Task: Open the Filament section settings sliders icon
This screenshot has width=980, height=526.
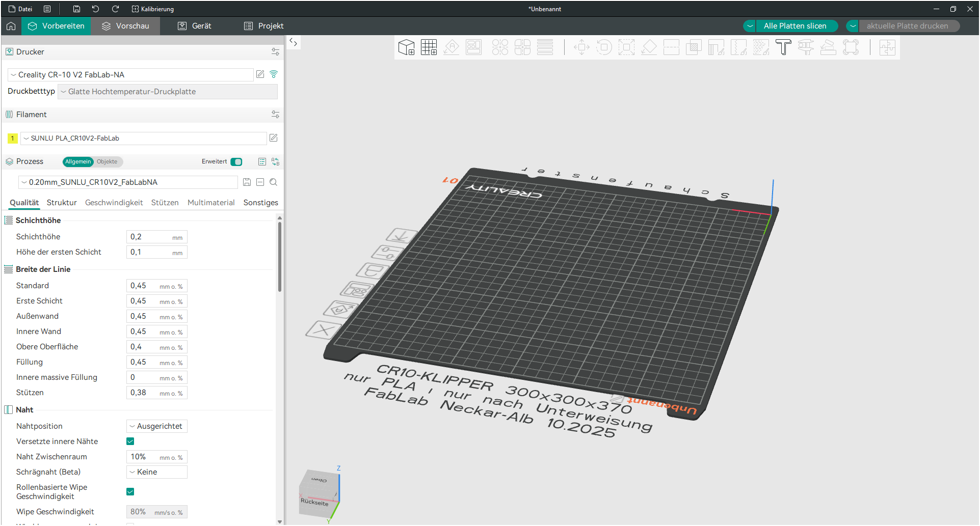Action: (275, 115)
